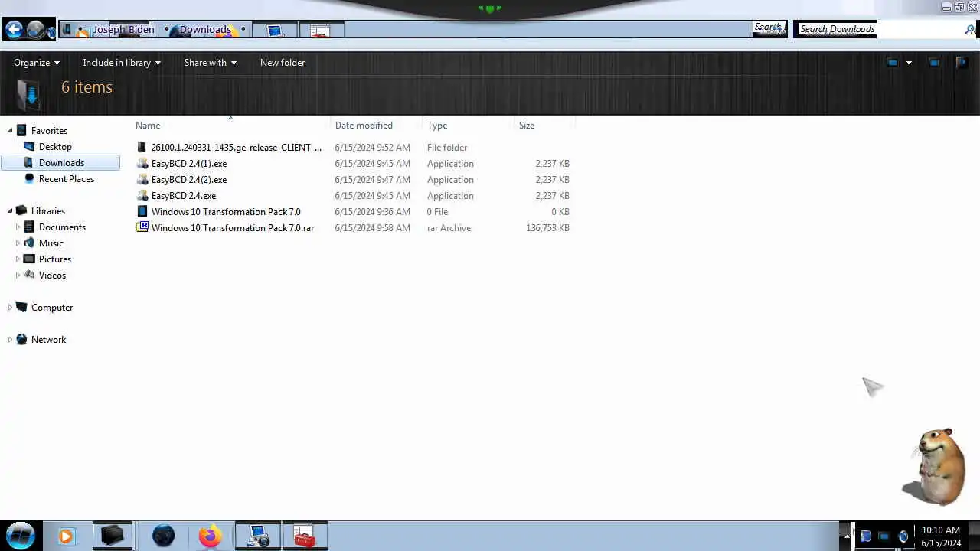Viewport: 980px width, 551px height.
Task: Launch Firefox from the taskbar
Action: pos(210,536)
